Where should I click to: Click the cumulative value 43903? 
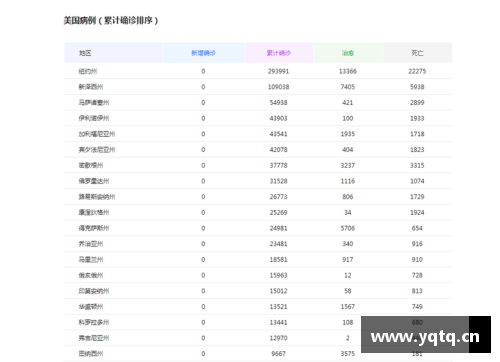(x=279, y=118)
